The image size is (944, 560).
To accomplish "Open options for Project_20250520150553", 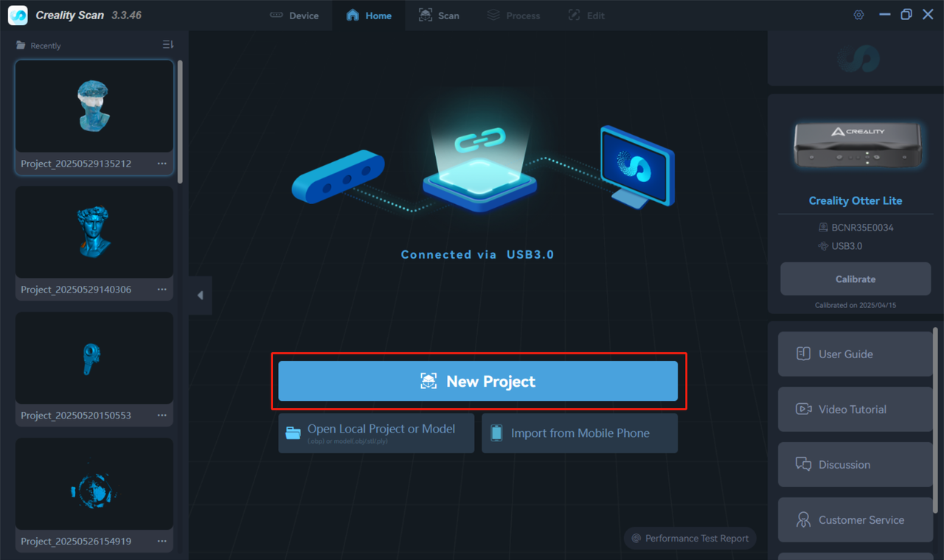I will pos(162,416).
